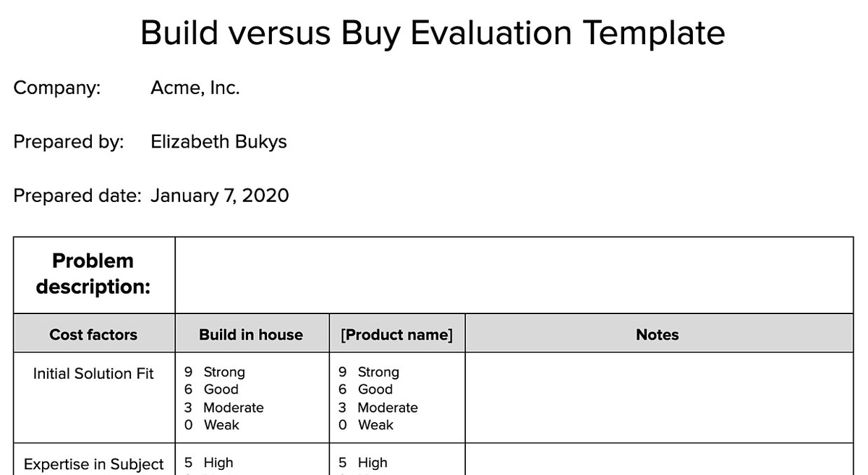Image resolution: width=868 pixels, height=475 pixels.
Task: Select the Acme, Inc. company value
Action: click(x=195, y=88)
